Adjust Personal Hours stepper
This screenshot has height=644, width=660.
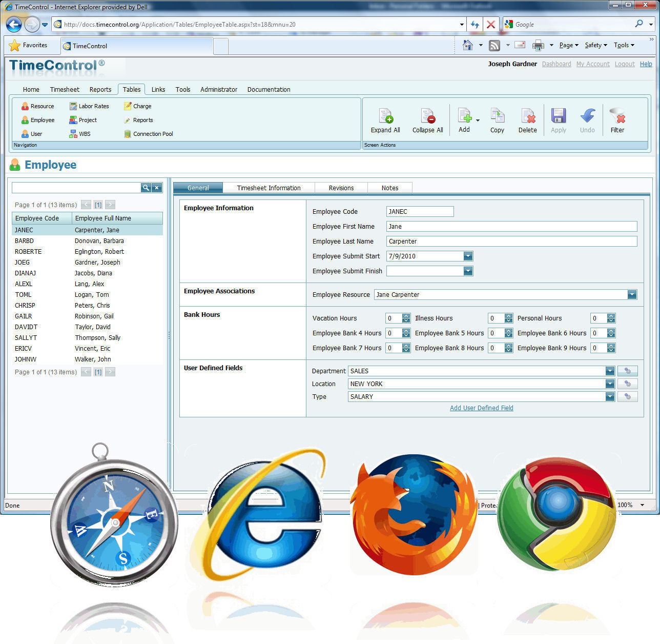pyautogui.click(x=611, y=318)
